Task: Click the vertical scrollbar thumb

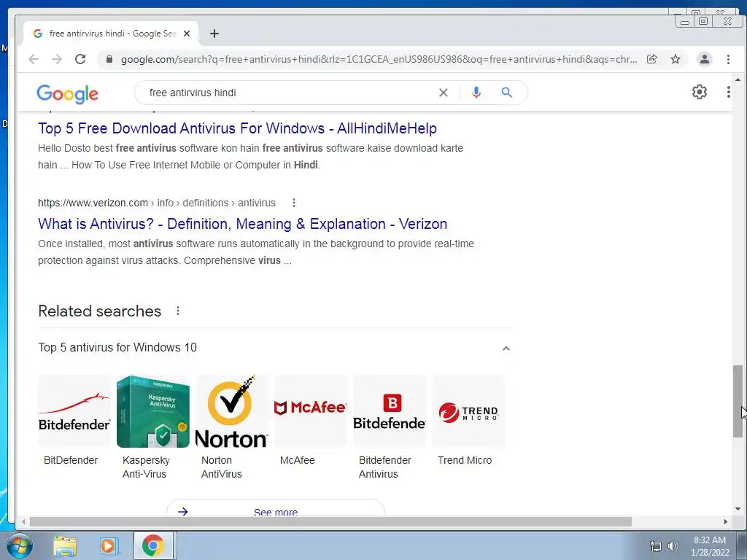Action: 738,401
